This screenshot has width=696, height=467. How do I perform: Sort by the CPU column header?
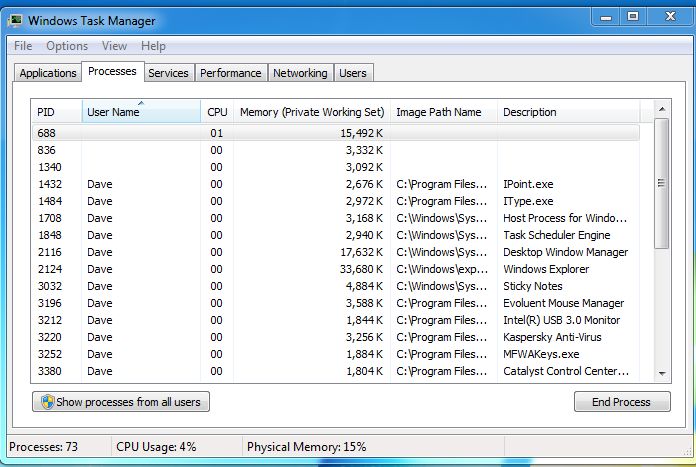[217, 112]
